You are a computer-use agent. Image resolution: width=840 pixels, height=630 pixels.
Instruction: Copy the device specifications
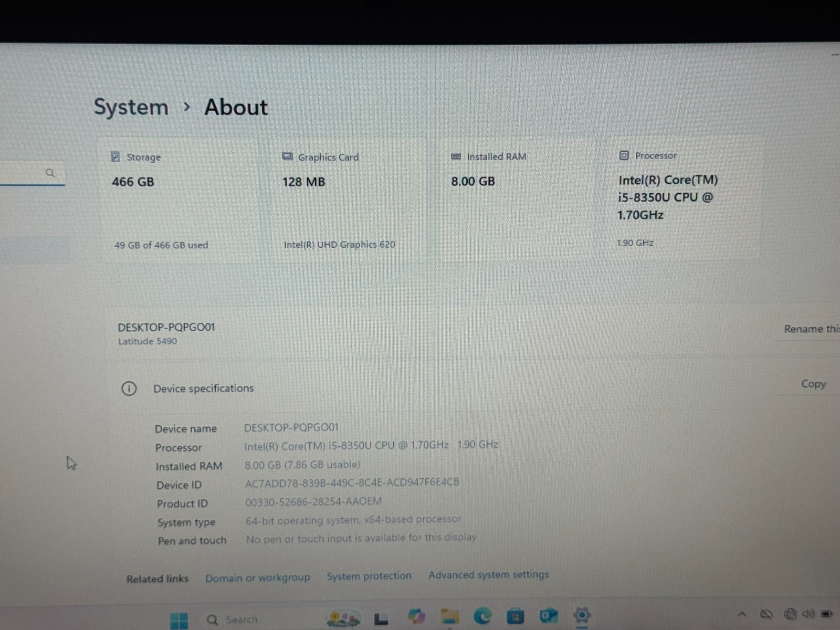click(813, 384)
